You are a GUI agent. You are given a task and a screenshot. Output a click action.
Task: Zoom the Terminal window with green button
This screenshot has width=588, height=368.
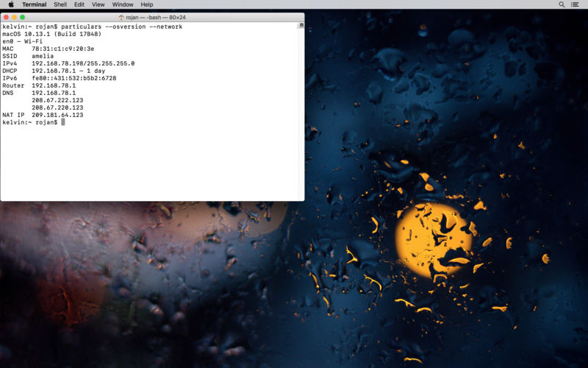pos(23,17)
